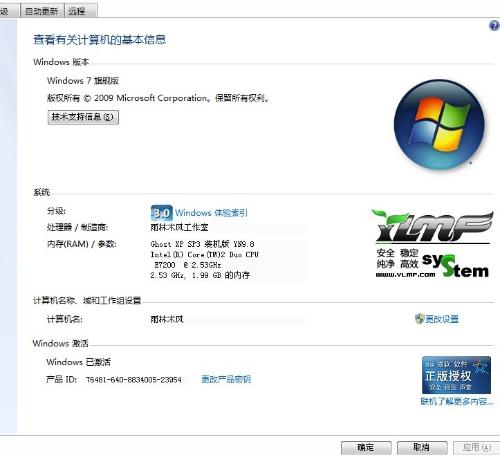
Task: Confirm with the 确定 button
Action: pos(366,447)
